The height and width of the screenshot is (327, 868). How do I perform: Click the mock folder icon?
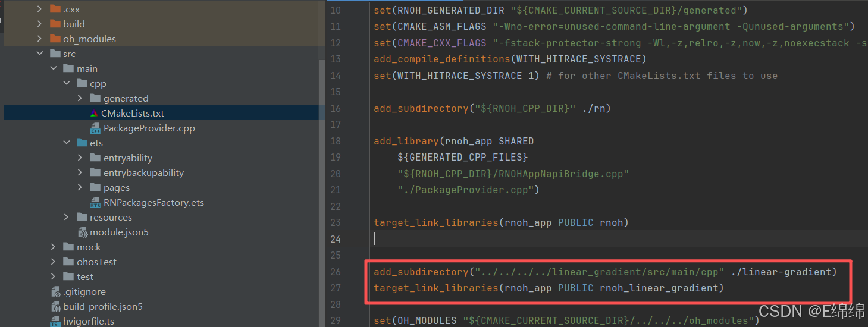coord(68,247)
